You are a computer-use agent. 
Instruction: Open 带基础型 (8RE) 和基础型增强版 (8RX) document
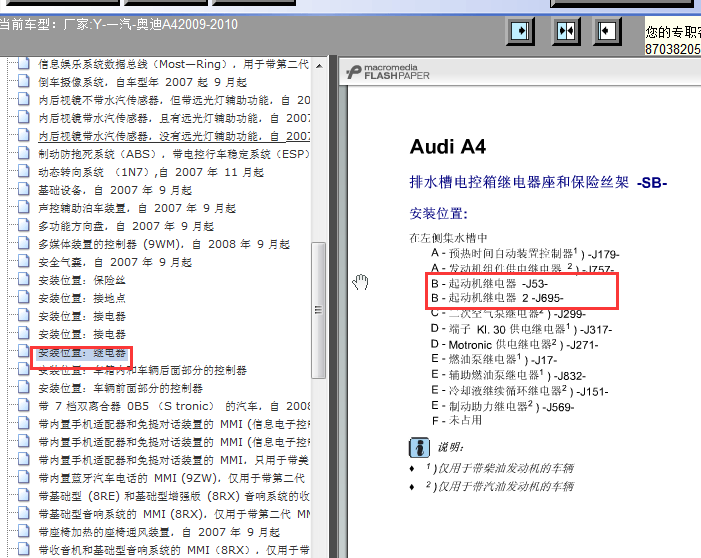coord(174,496)
